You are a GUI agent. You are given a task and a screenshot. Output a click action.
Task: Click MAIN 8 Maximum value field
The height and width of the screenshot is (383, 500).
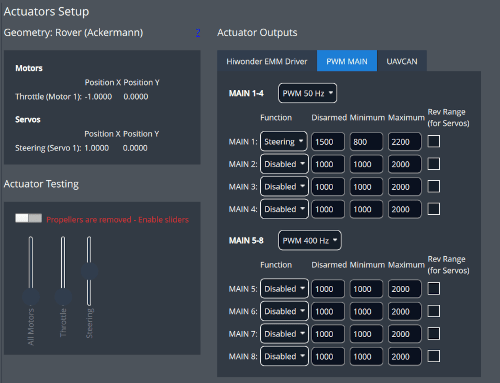click(x=404, y=356)
